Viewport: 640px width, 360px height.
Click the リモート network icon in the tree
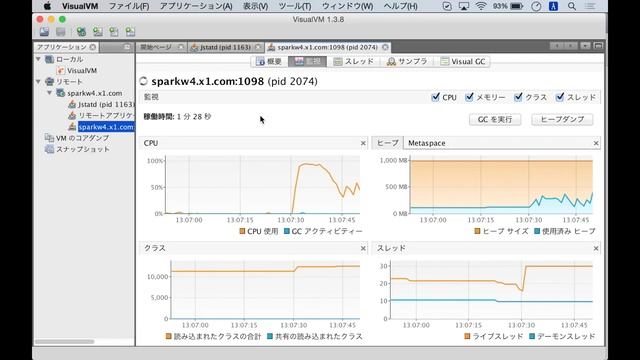[50, 82]
